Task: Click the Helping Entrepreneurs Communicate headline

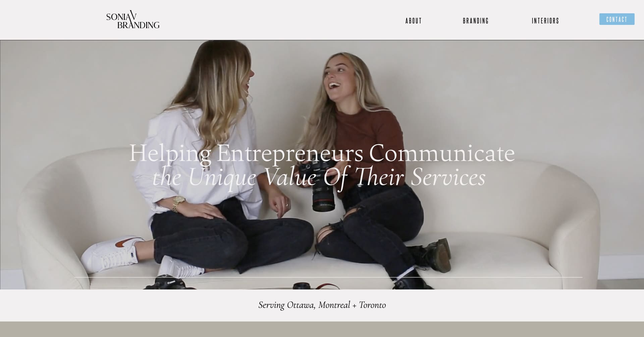Action: (x=322, y=153)
